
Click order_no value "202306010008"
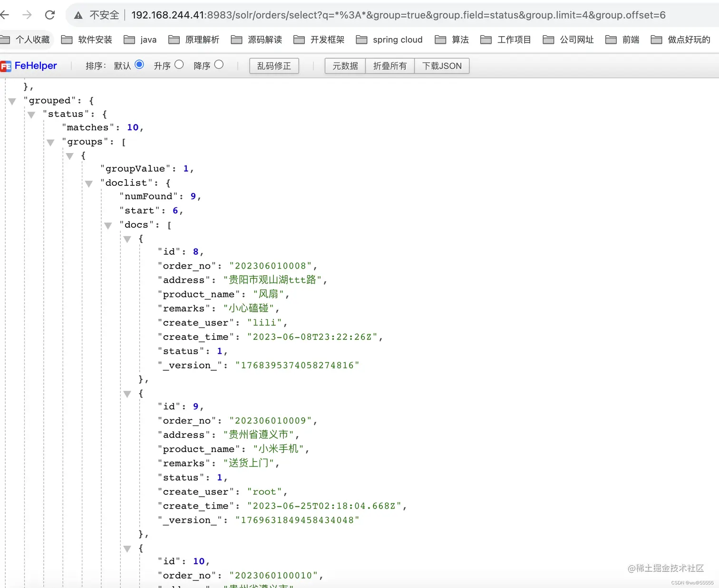click(x=270, y=266)
